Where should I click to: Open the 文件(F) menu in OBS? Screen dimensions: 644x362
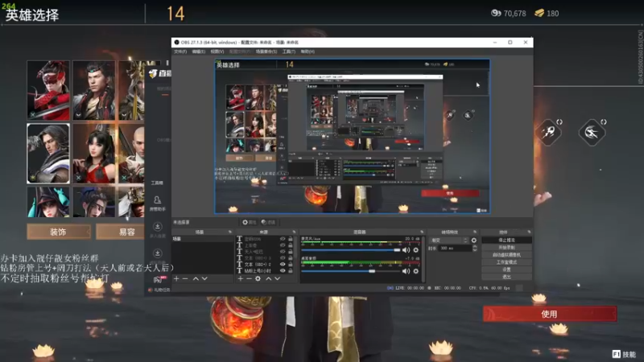pos(180,51)
